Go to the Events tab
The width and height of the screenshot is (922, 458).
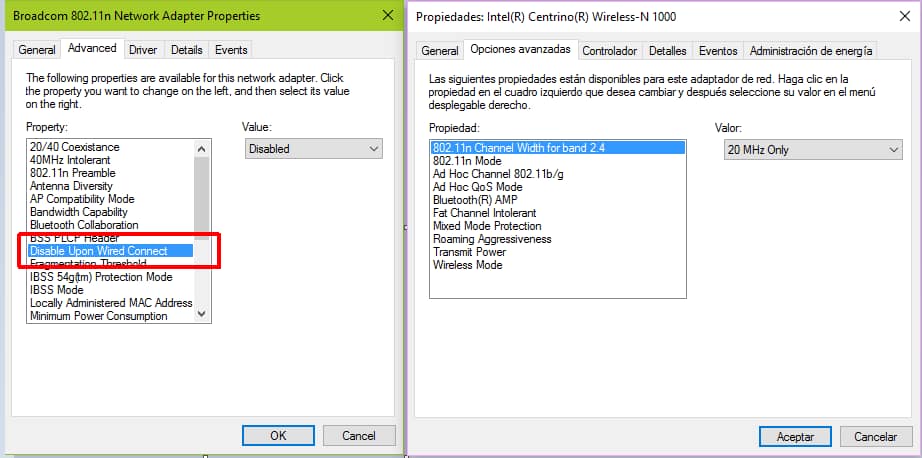(231, 49)
